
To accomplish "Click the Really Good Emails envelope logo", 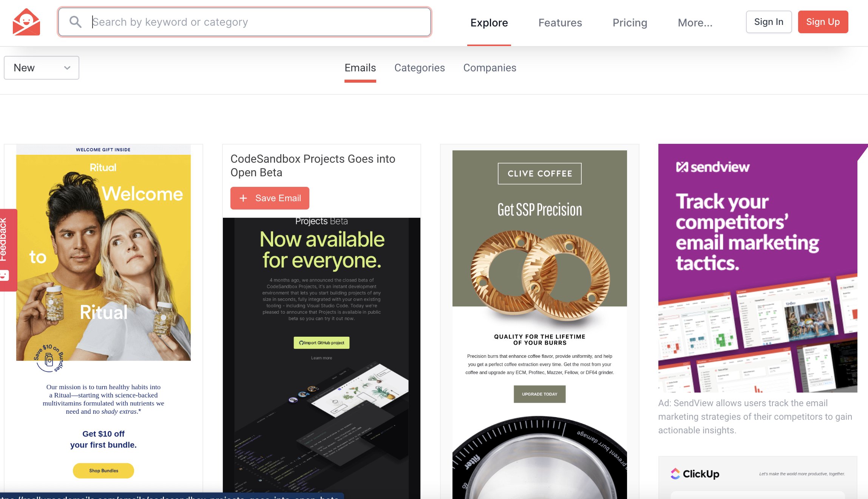I will (x=26, y=22).
